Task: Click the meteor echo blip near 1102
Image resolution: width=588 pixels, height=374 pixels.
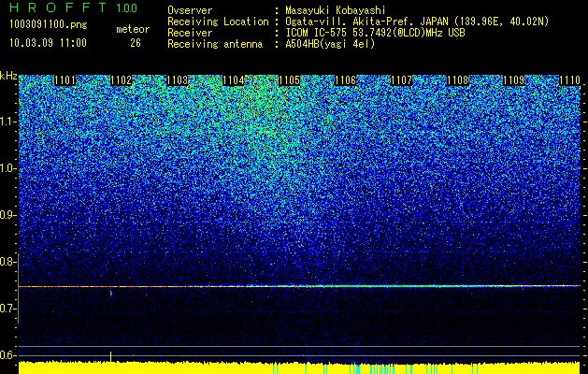Action: (111, 294)
